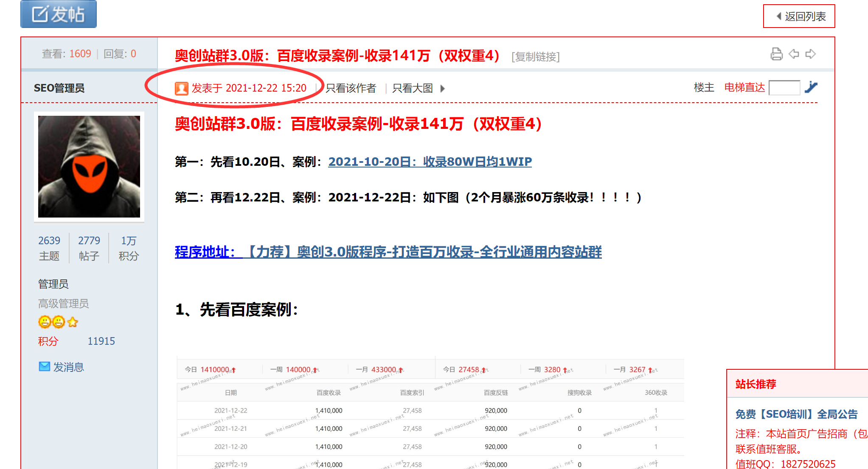Click the escalator jump icon beside 电梯直达
The height and width of the screenshot is (469, 868).
(812, 87)
